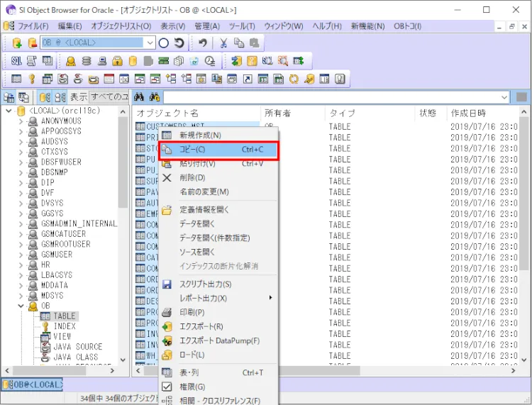Click the 所有者 column header
Viewport: 532px width, 405px height.
click(x=293, y=113)
